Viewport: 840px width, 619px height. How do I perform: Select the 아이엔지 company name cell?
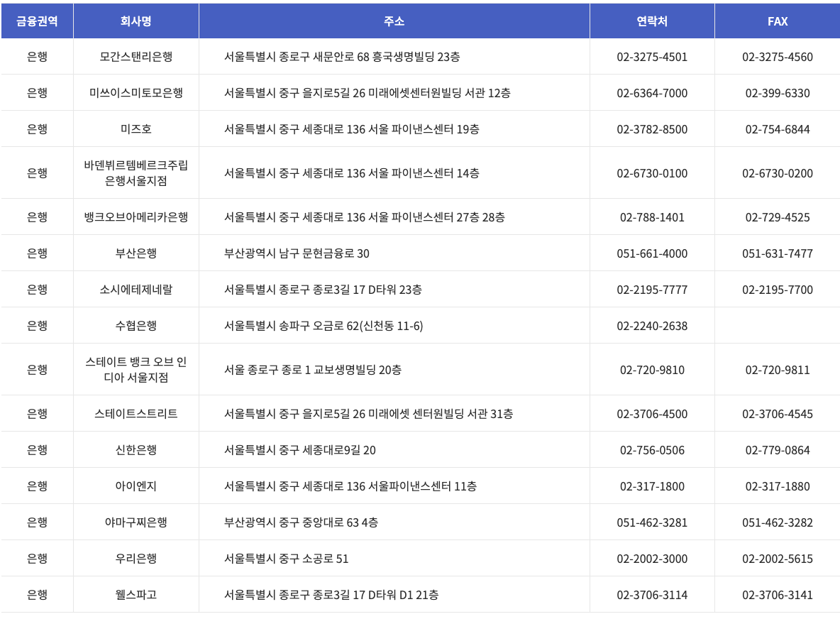pos(136,486)
